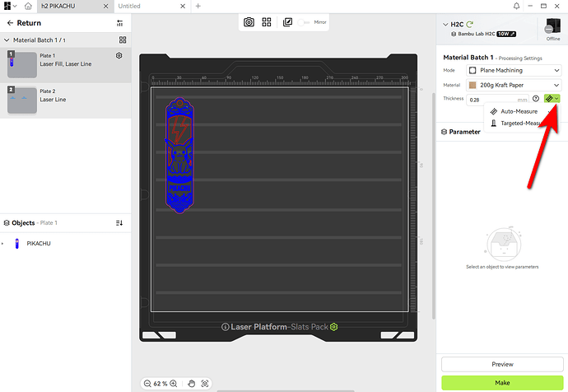Activate the hand pan tool
This screenshot has height=392, width=568.
coord(191,383)
